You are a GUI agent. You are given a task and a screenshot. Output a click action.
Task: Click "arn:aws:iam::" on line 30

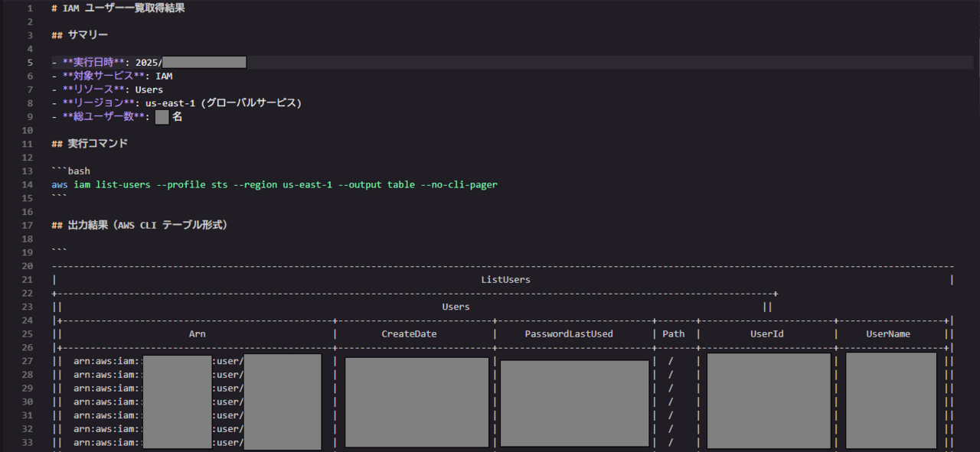point(109,402)
